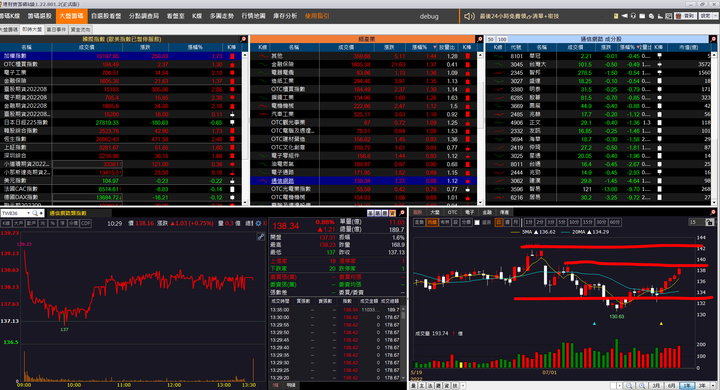The image size is (720, 390).
Task: Click the chat bubbles icon in top toolbar
Action: (x=652, y=16)
